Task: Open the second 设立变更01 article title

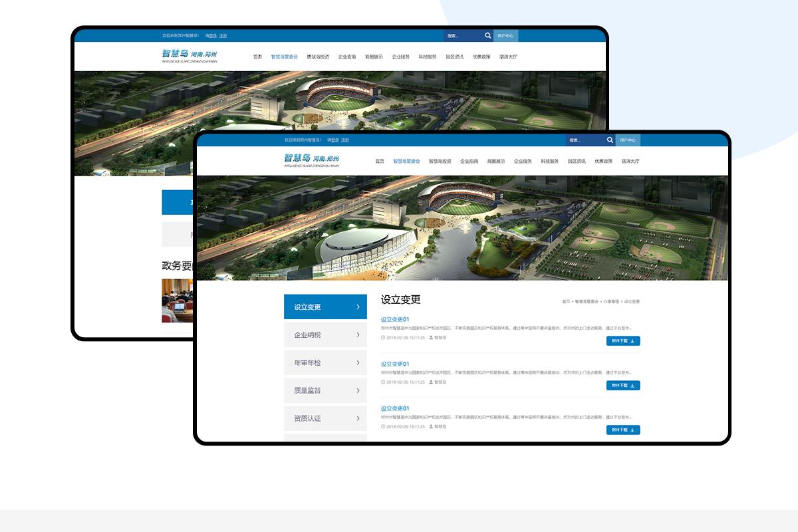Action: pyautogui.click(x=395, y=364)
